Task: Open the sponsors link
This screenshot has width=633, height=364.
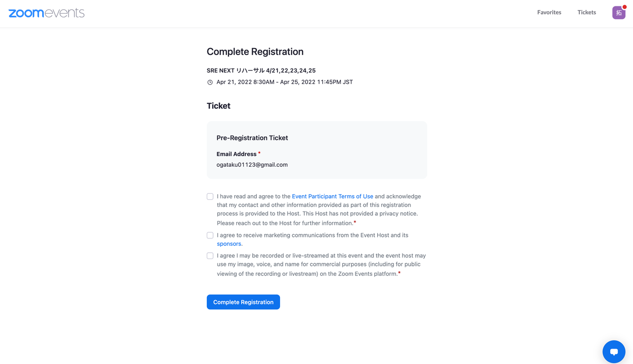Action: pyautogui.click(x=229, y=244)
